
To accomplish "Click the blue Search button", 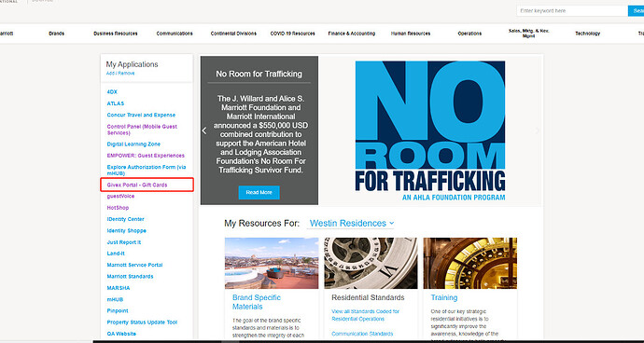I will pyautogui.click(x=637, y=10).
